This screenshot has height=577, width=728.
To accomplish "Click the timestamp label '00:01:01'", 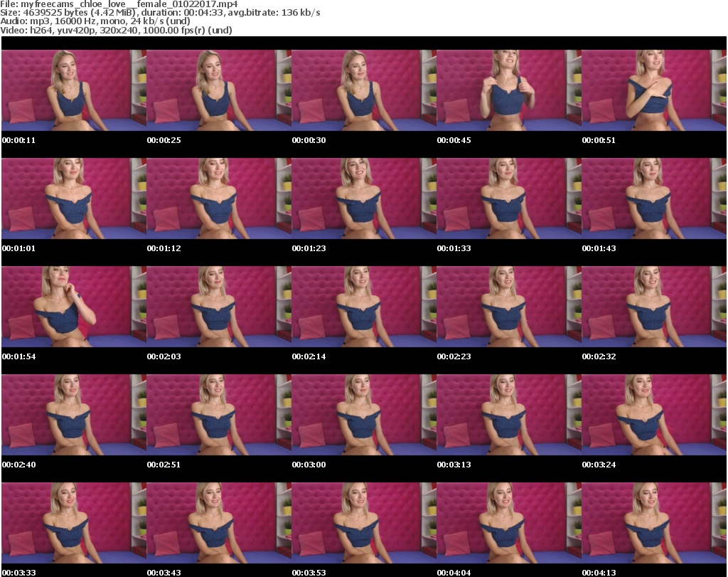I will [x=18, y=248].
